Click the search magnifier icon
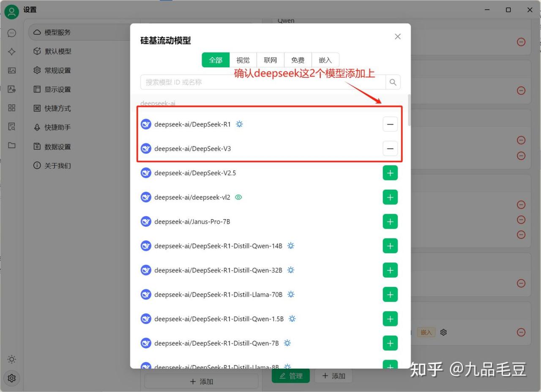The width and height of the screenshot is (541, 392). coord(393,82)
